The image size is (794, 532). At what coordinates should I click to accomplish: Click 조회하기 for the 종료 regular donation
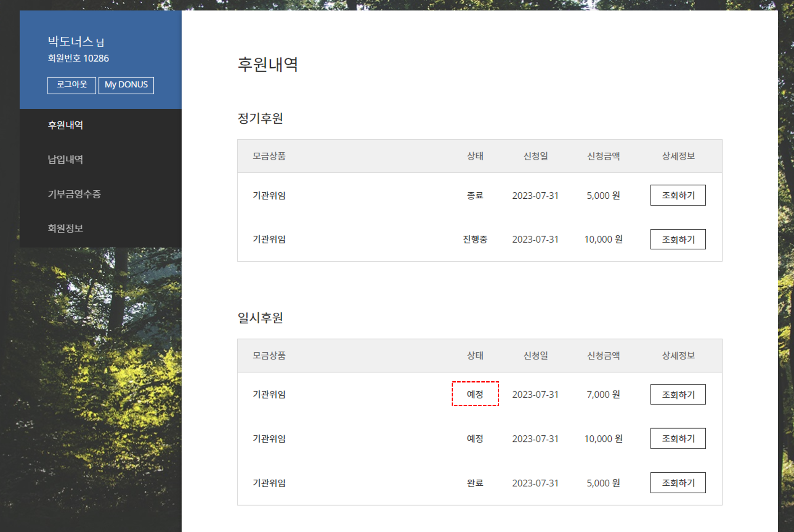point(677,195)
